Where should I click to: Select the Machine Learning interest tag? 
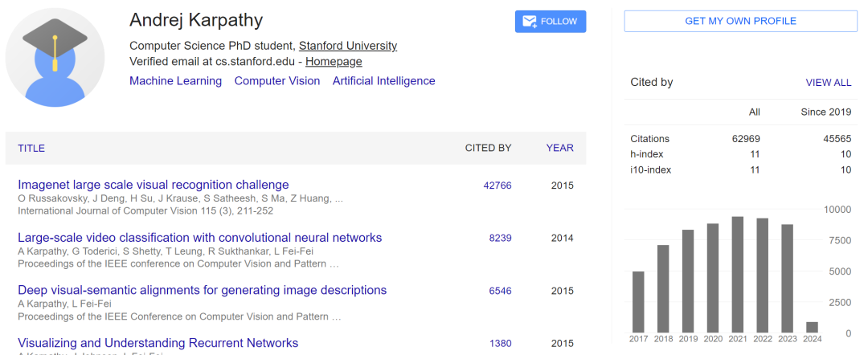pos(175,81)
